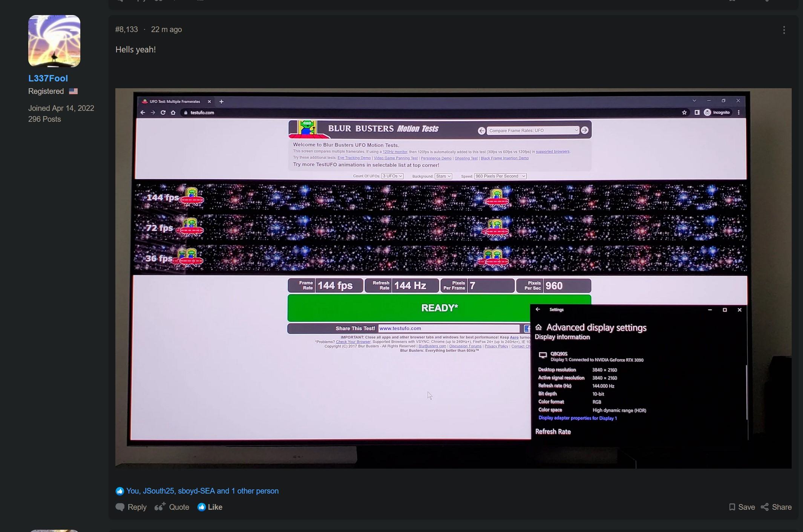
Task: In the photo, open the 'Stars' background dropdown
Action: pos(443,176)
